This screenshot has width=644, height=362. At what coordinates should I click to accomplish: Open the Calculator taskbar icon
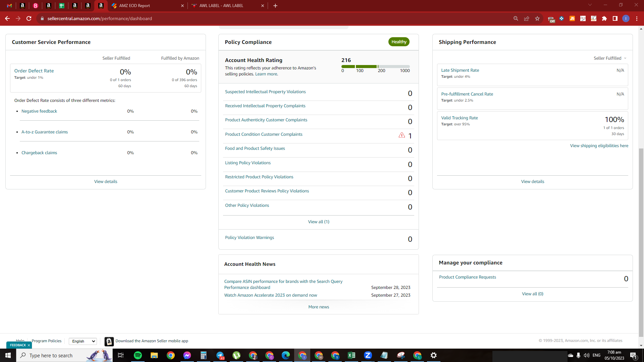tap(204, 355)
